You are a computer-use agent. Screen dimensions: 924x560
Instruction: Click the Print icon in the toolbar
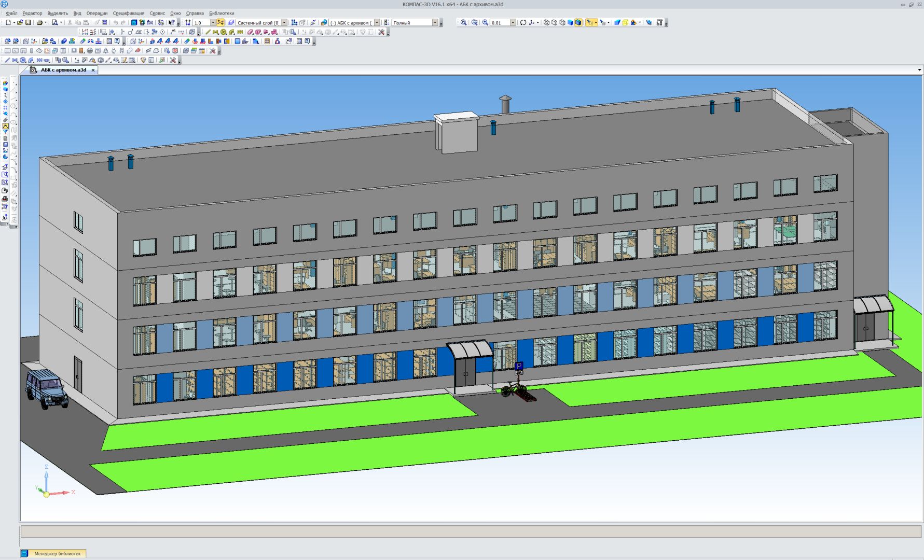[x=40, y=23]
